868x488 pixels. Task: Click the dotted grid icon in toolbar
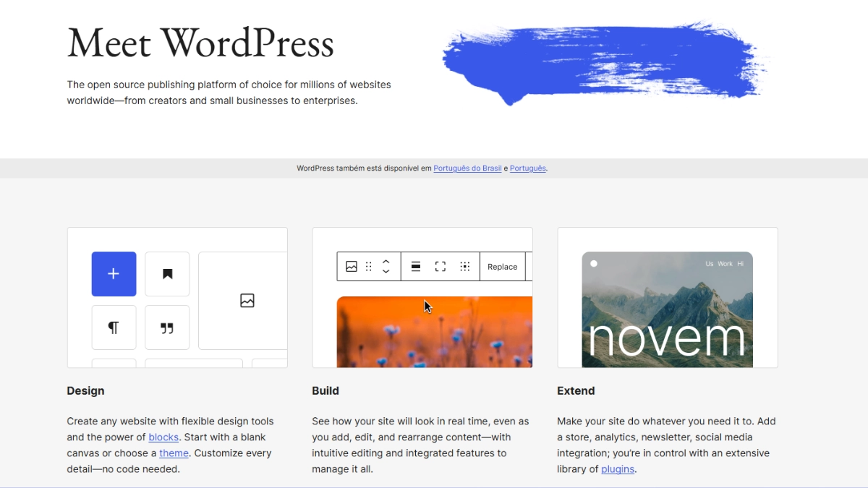(x=465, y=267)
